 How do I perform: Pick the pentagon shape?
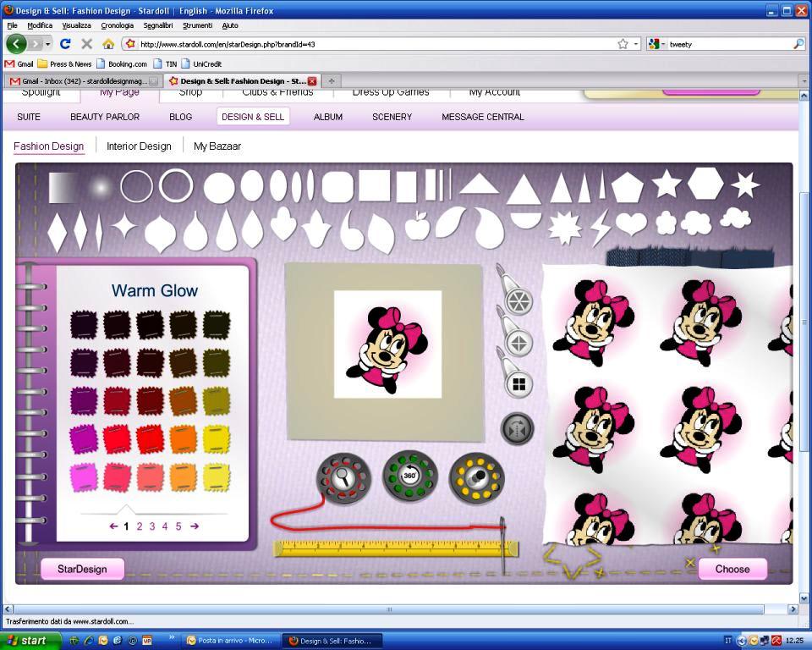pyautogui.click(x=627, y=187)
